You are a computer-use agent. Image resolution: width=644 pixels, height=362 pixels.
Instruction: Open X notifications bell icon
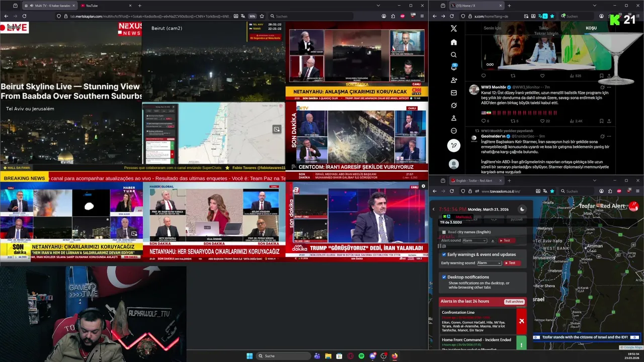click(x=454, y=67)
